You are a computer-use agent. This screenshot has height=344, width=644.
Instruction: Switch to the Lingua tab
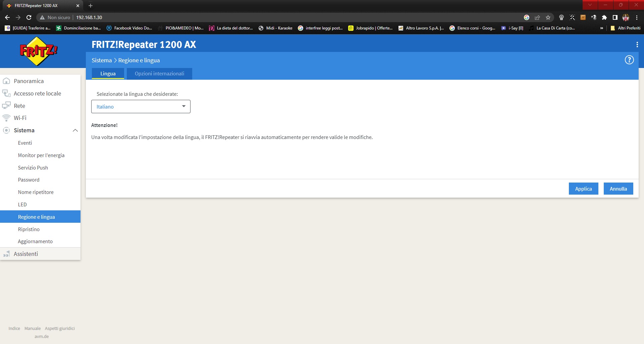(108, 74)
